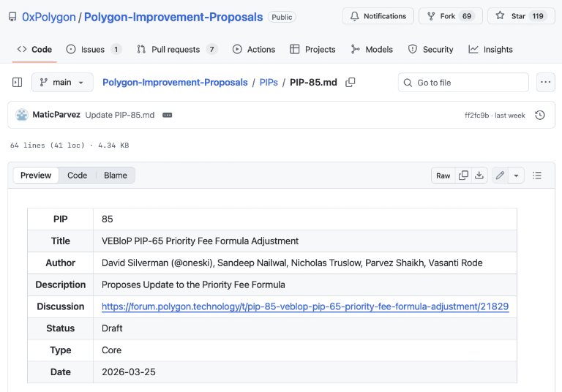Click the star count 119

pyautogui.click(x=538, y=16)
